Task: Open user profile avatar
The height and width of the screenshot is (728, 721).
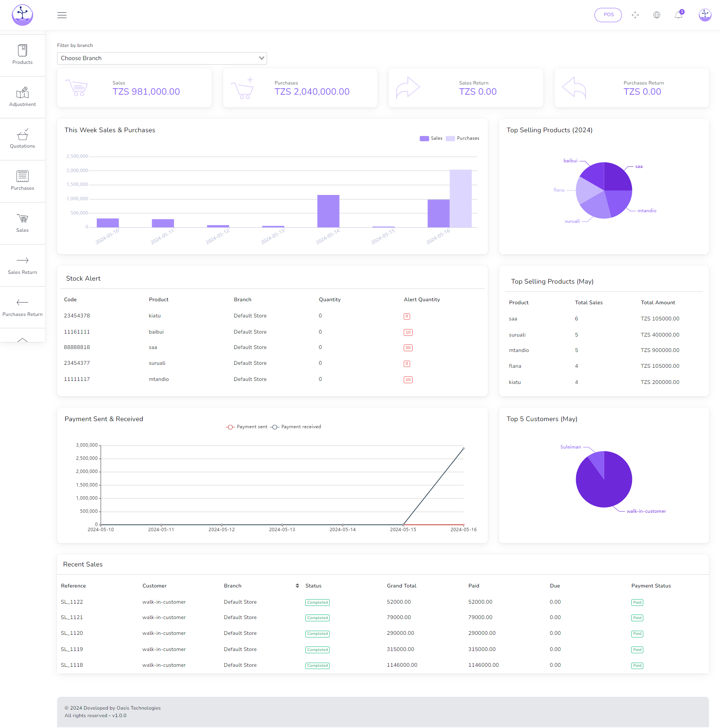Action: (x=704, y=15)
